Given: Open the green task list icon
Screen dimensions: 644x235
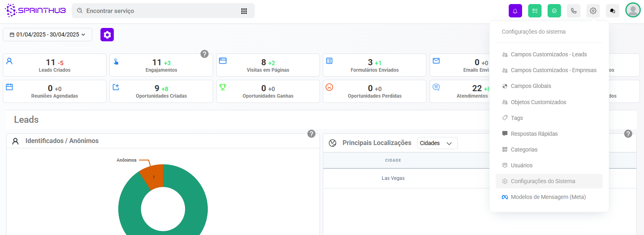Looking at the screenshot, I should point(535,11).
